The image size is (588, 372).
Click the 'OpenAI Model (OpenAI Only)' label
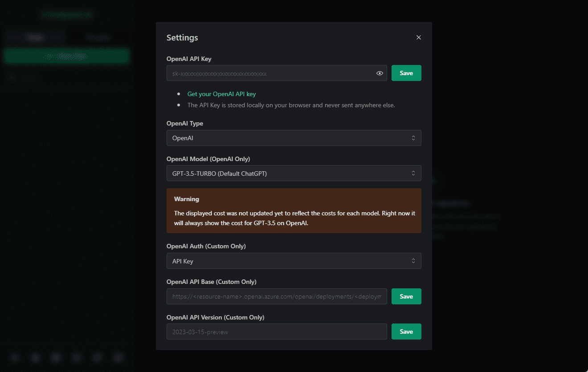coord(208,159)
